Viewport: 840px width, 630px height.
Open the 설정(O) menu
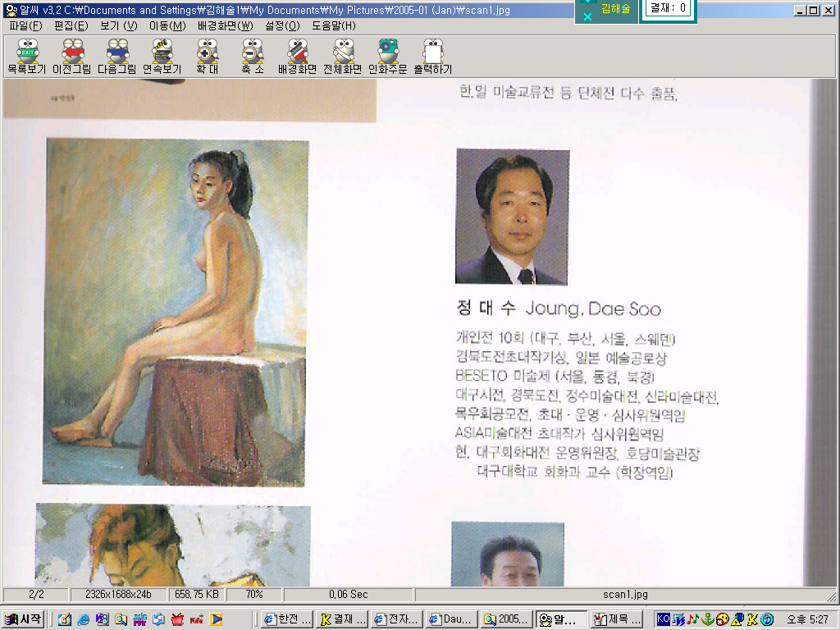pos(282,25)
